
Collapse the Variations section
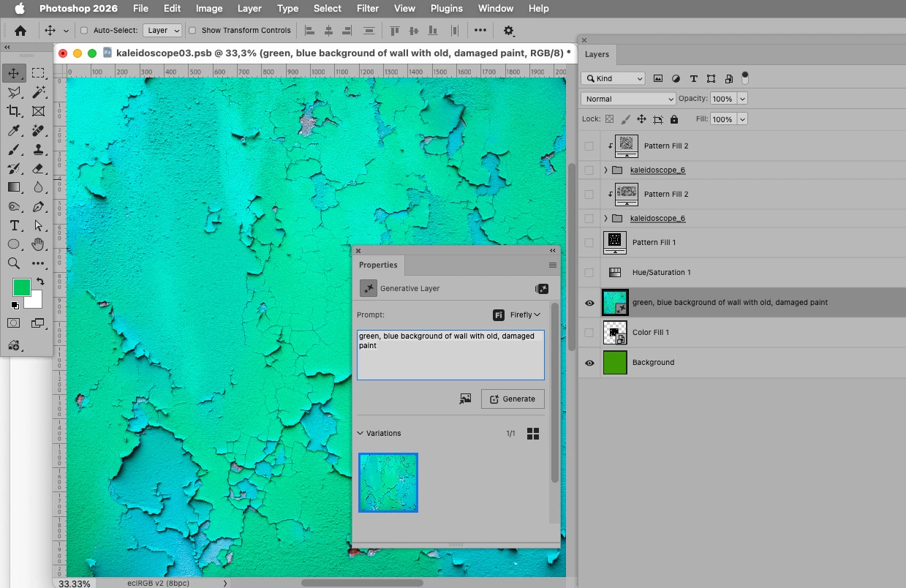click(x=360, y=433)
